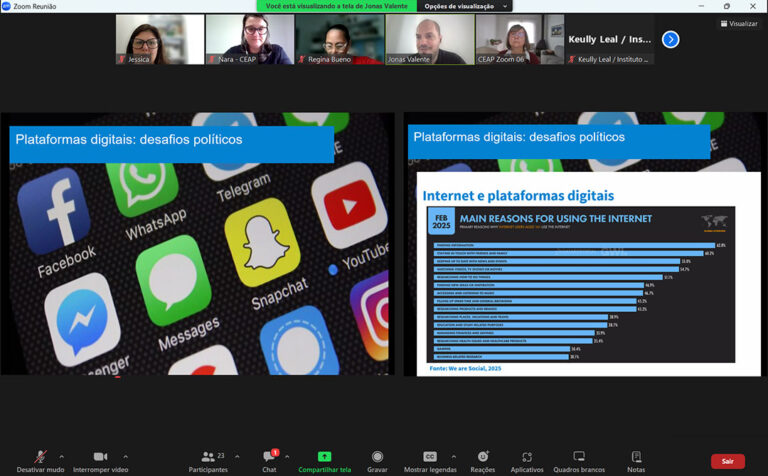
Task: Click green Messages icon in shared slide
Action: 173,280
